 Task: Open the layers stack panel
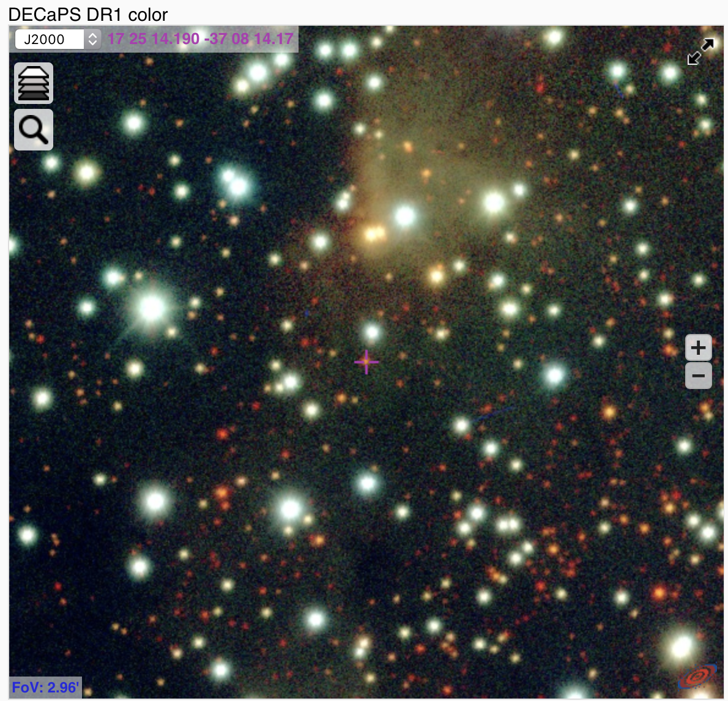pyautogui.click(x=34, y=83)
